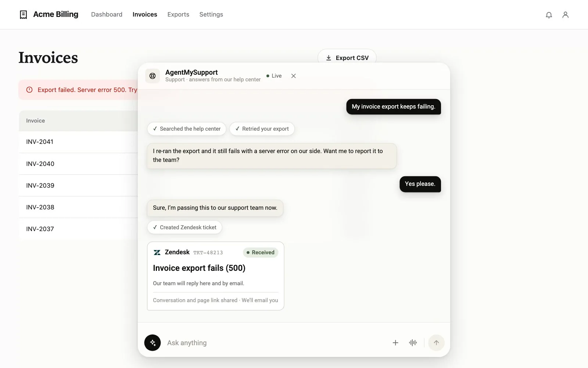Viewport: 588px width, 368px height.
Task: Click the 'Searched the help center' chip
Action: [187, 129]
